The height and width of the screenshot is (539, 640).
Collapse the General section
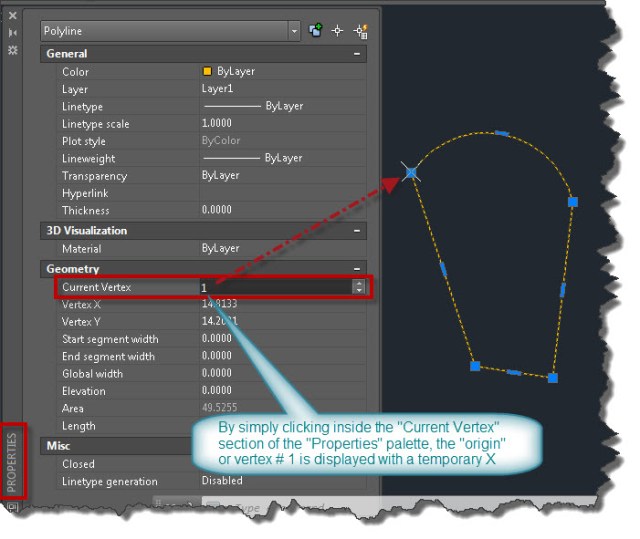pos(357,54)
